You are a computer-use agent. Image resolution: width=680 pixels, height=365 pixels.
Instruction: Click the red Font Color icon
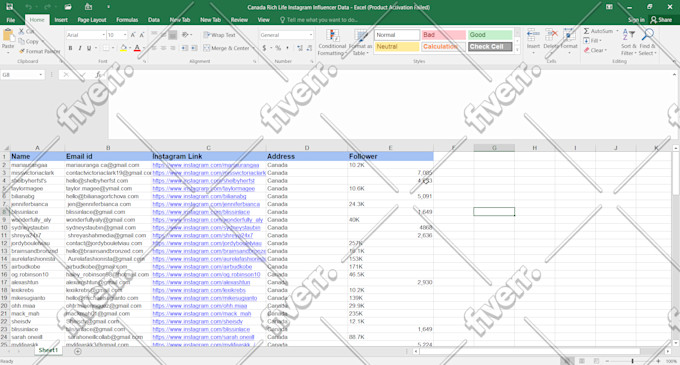(x=137, y=48)
